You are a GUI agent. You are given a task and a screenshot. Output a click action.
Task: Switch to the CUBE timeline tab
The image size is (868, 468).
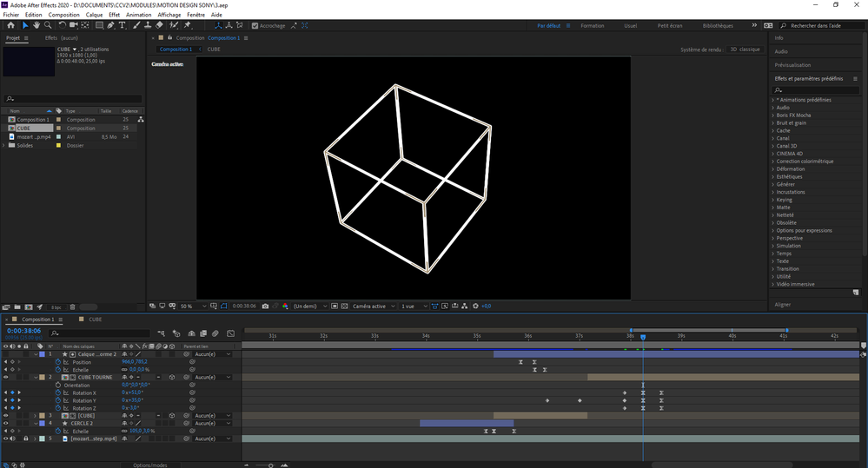95,320
